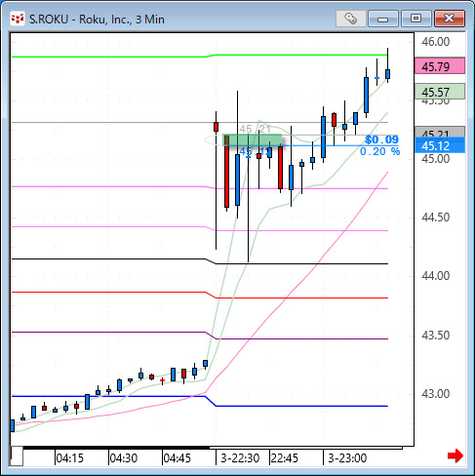This screenshot has height=476, width=475.
Task: Click the 0.20 % percentage label
Action: click(379, 151)
